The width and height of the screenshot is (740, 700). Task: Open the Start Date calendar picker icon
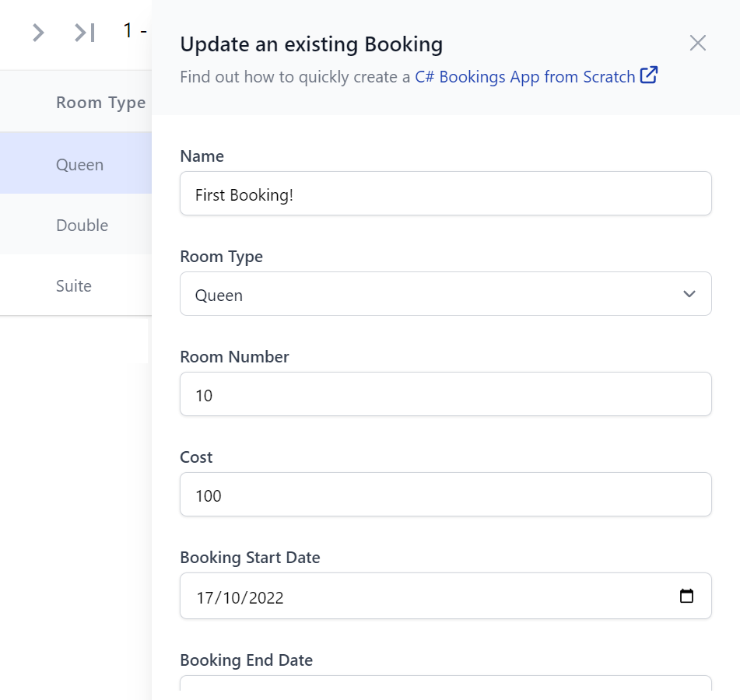[686, 597]
